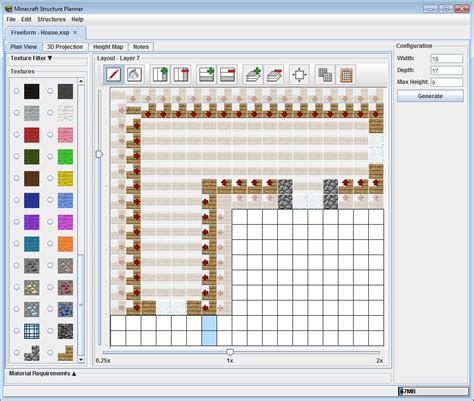Pick the light gray wool texture swatch
Screen dimensions: 474x401
tap(32, 113)
